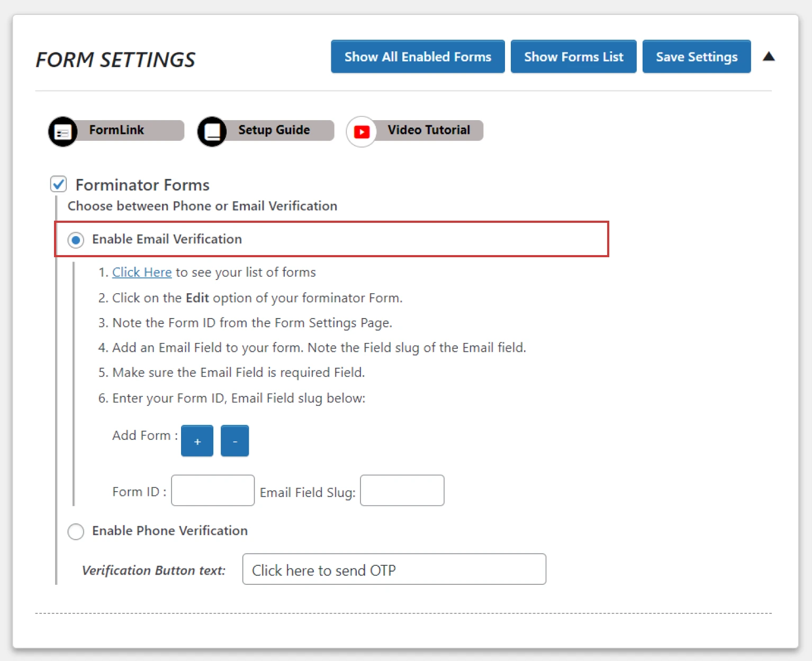The width and height of the screenshot is (812, 661).
Task: Select Enable Email Verification radio button
Action: pos(76,240)
